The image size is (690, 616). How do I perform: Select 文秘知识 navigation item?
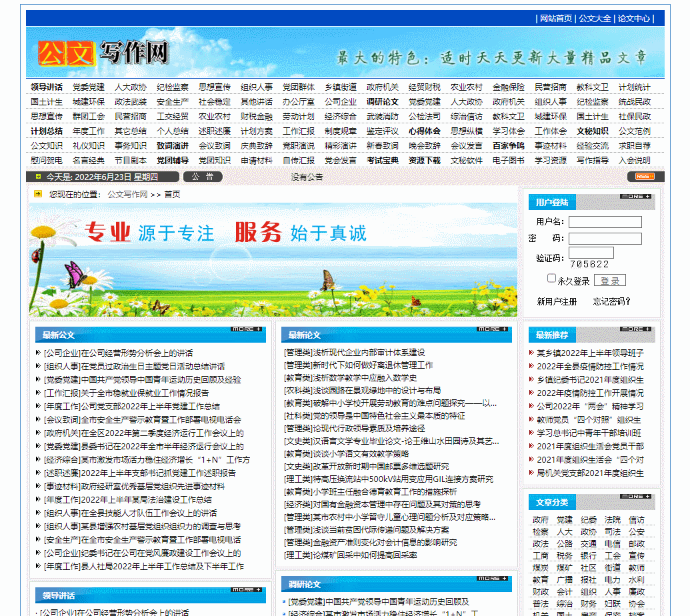pyautogui.click(x=592, y=131)
